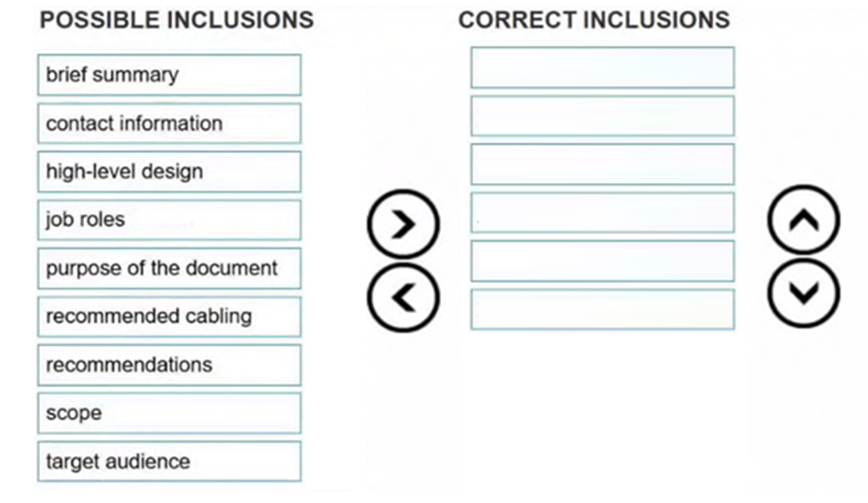Click the second Correct Inclusions slot
The width and height of the screenshot is (868, 503).
602,116
